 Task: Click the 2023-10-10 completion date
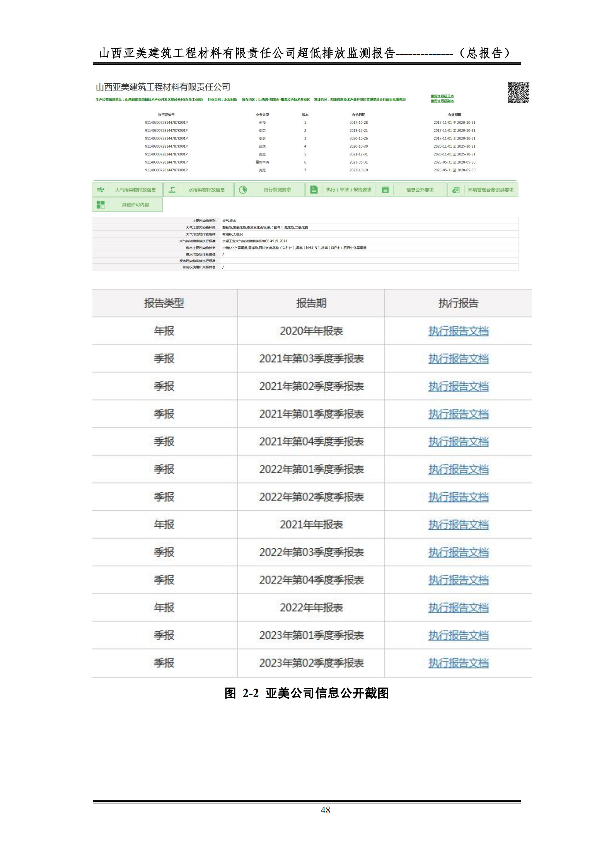pos(358,170)
